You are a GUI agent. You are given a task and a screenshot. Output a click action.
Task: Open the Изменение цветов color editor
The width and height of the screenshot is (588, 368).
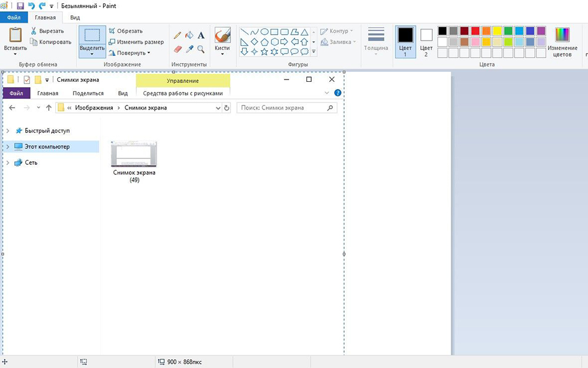click(562, 42)
